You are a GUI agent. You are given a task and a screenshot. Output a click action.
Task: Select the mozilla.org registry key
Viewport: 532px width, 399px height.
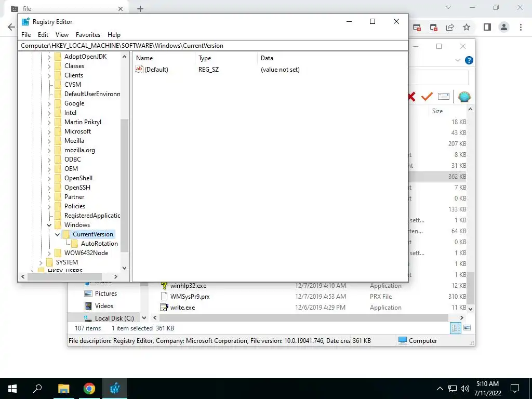tap(79, 150)
